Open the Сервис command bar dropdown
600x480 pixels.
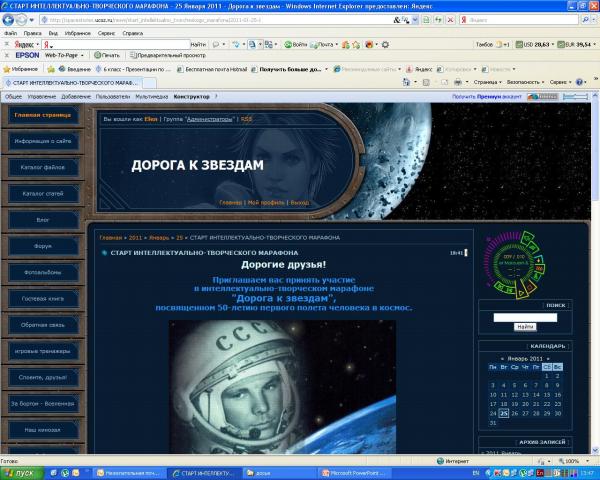point(561,82)
